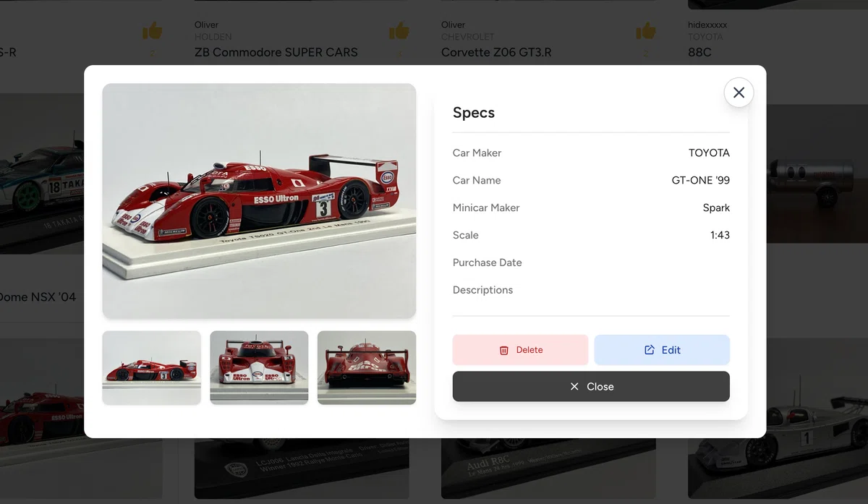
Task: Select the front-view thumbnail of the car
Action: point(259,367)
